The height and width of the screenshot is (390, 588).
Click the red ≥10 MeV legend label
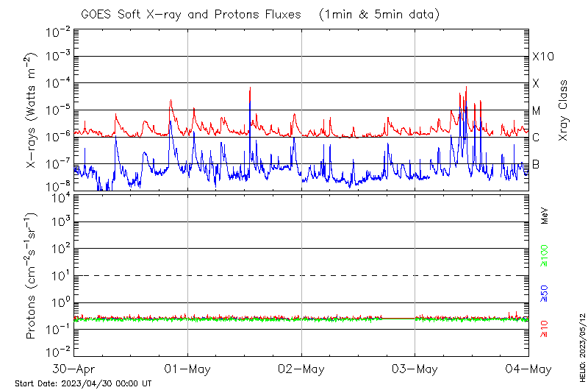(545, 329)
